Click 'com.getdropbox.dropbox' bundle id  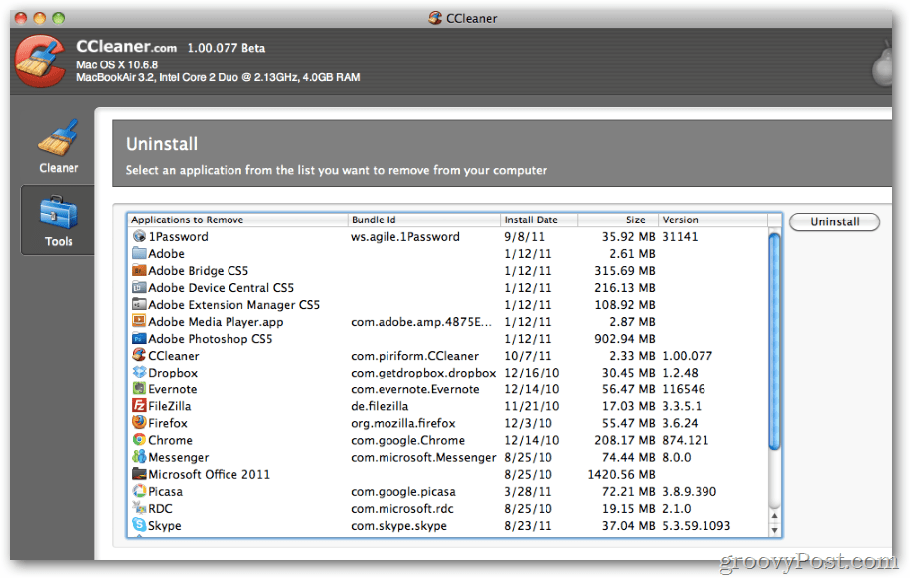click(424, 373)
